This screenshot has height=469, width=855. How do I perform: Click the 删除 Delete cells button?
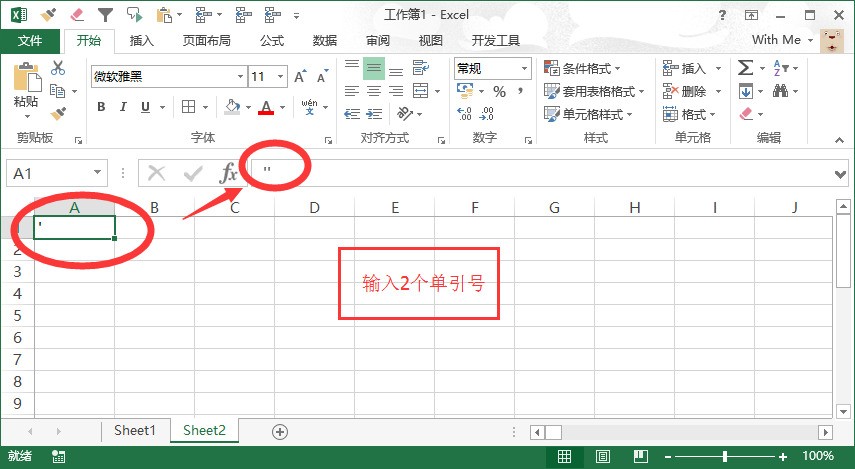click(685, 92)
